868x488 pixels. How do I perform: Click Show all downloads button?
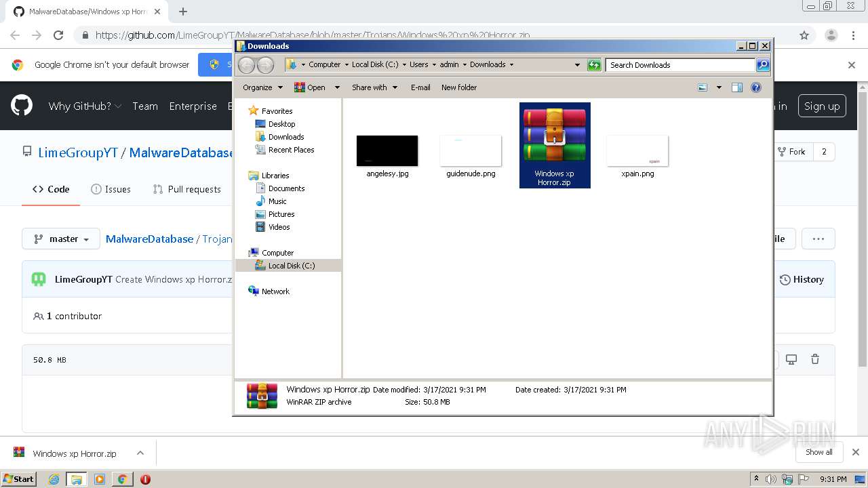[x=819, y=452]
